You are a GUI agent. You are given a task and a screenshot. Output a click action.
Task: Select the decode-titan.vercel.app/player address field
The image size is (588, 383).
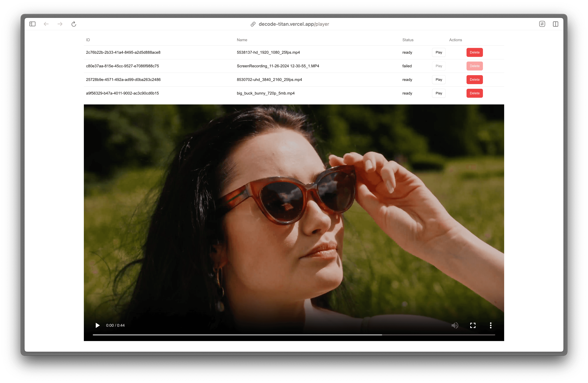point(294,24)
